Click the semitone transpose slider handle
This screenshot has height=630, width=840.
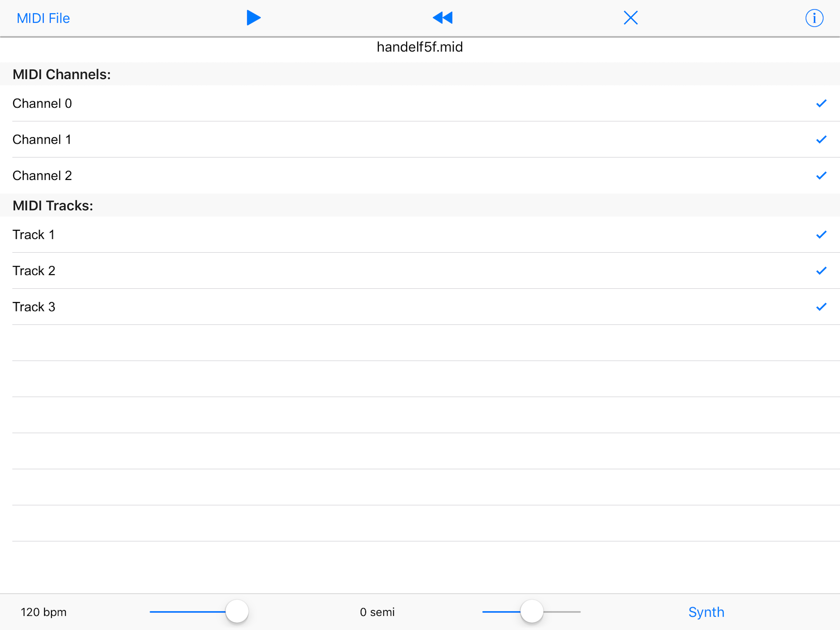click(532, 611)
